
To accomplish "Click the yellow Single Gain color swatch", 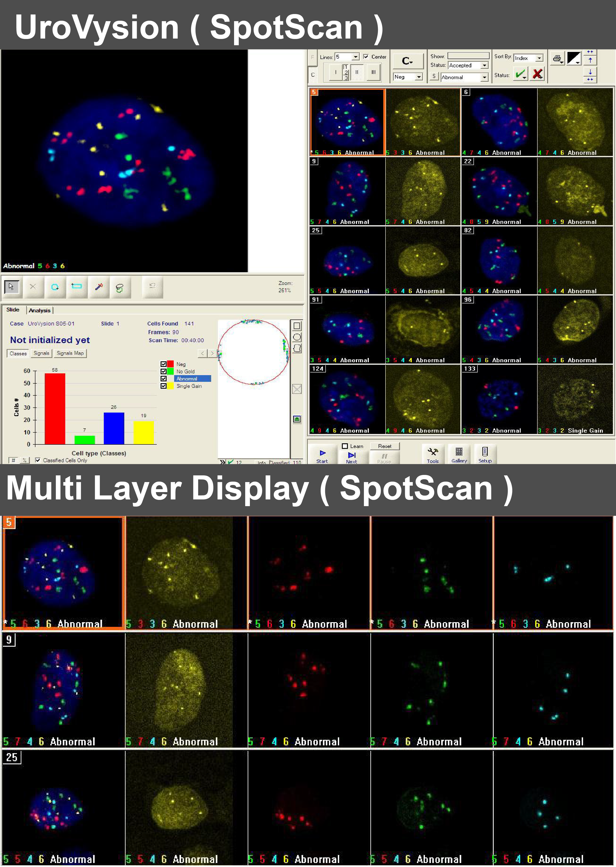I will (x=170, y=386).
